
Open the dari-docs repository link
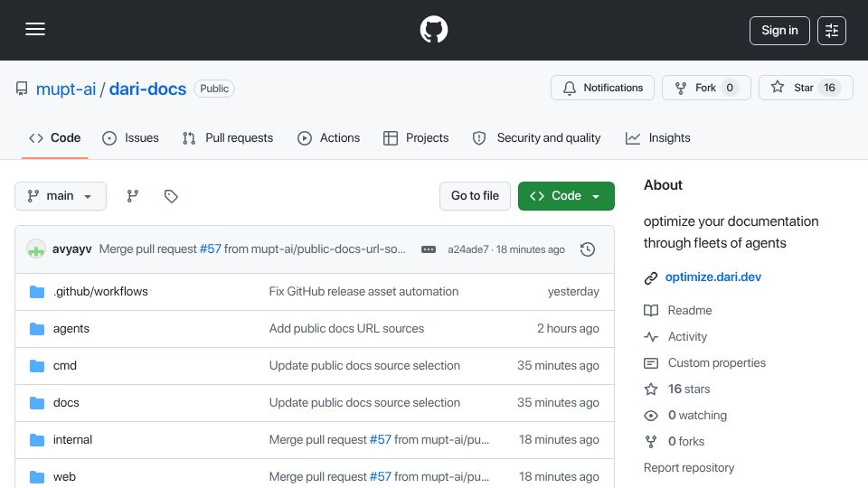click(x=147, y=89)
